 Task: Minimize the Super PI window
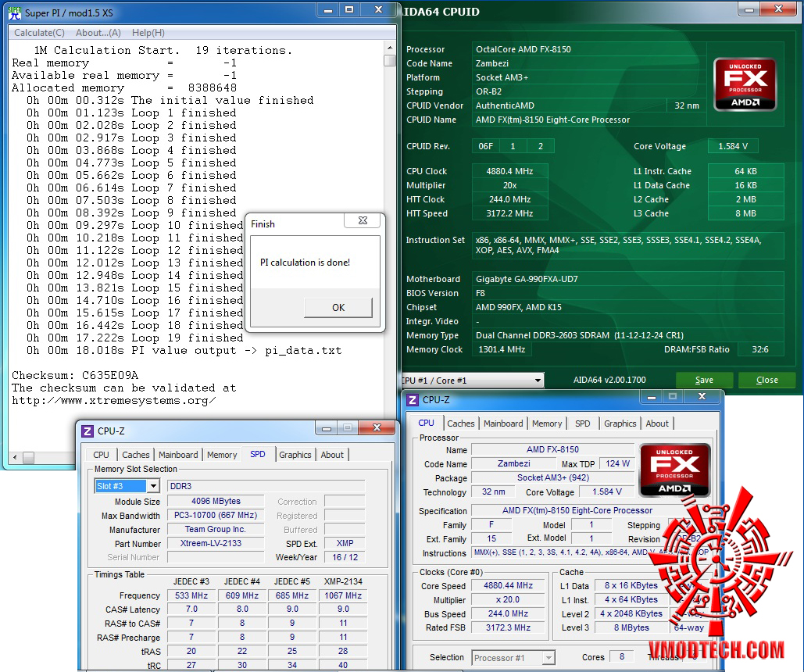(328, 9)
